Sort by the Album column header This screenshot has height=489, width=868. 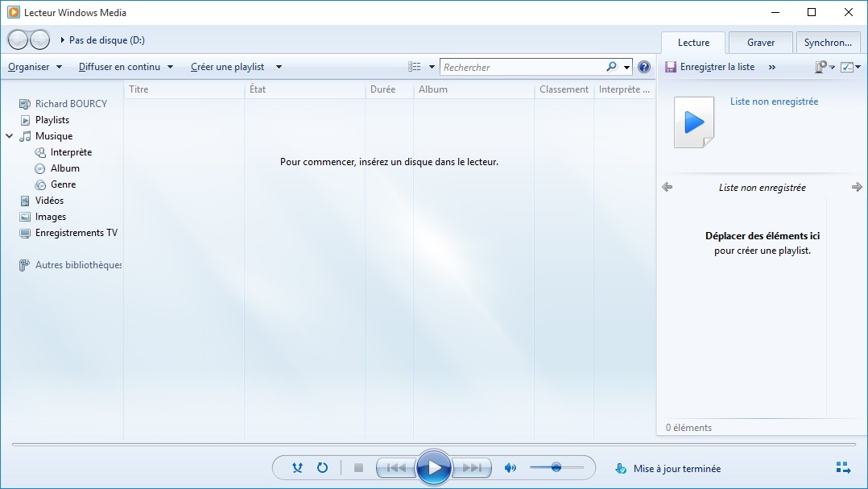474,89
